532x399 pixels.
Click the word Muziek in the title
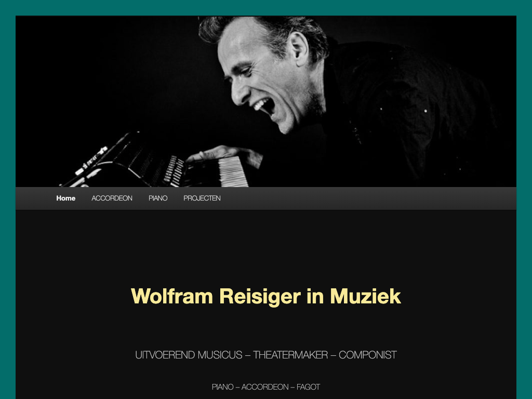(x=365, y=296)
